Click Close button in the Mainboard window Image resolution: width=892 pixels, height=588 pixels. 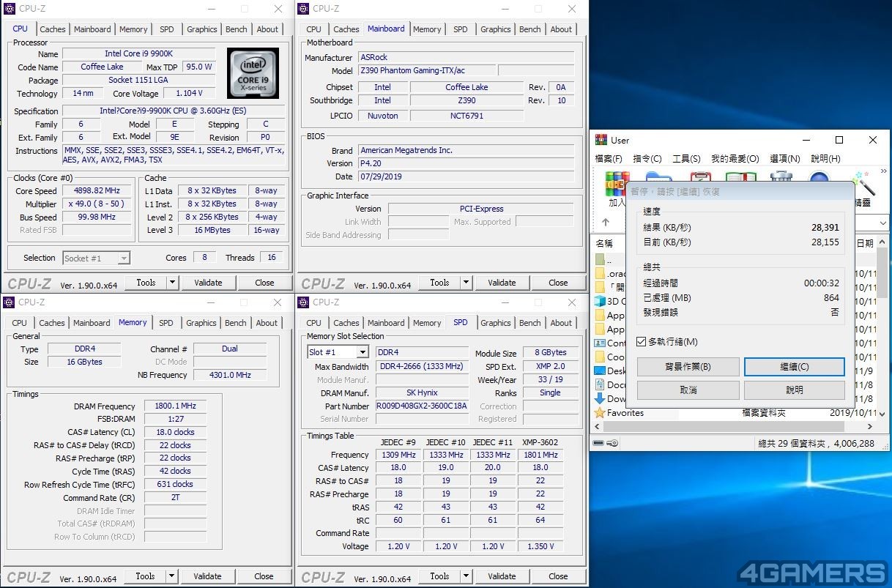click(558, 283)
